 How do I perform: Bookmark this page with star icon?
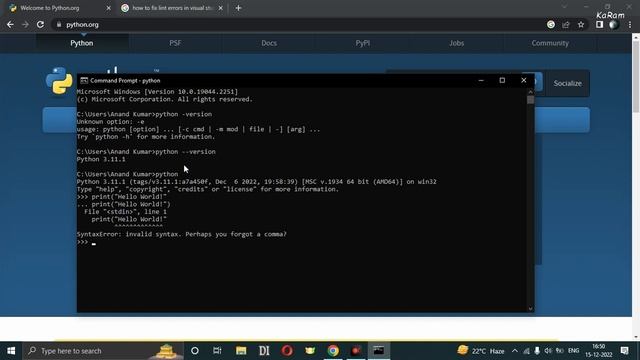pos(581,24)
